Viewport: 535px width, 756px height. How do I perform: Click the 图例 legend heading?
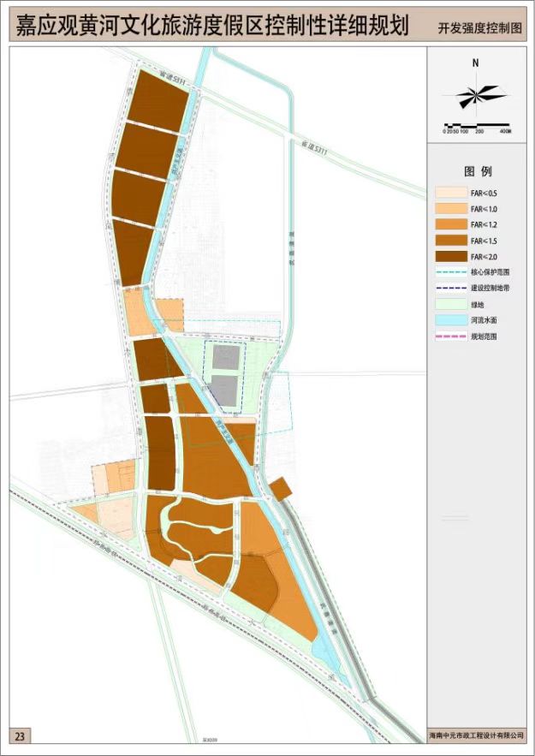[x=477, y=172]
